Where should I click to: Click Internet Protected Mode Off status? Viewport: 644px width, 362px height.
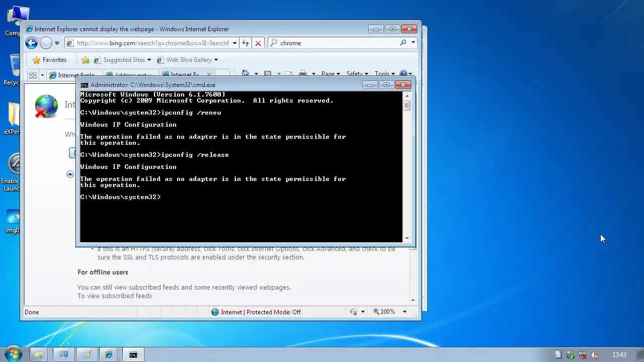pos(256,312)
